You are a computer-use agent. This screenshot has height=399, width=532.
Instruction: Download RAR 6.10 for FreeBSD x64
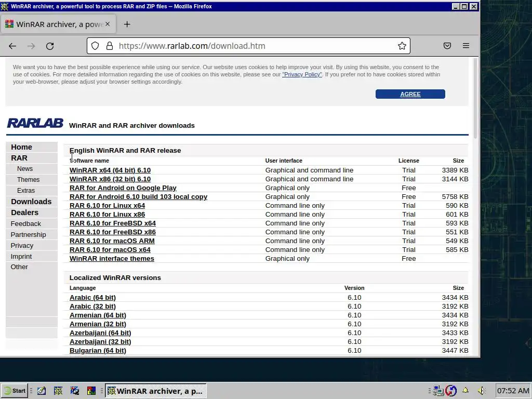[113, 223]
